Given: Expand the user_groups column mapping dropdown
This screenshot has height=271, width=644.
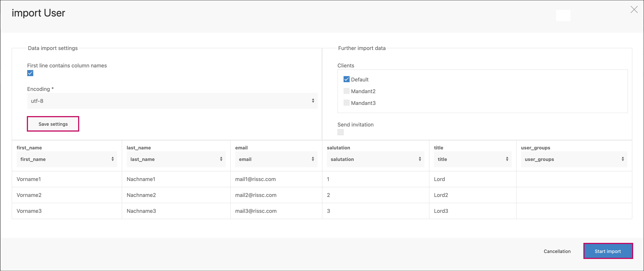Looking at the screenshot, I should [x=574, y=159].
